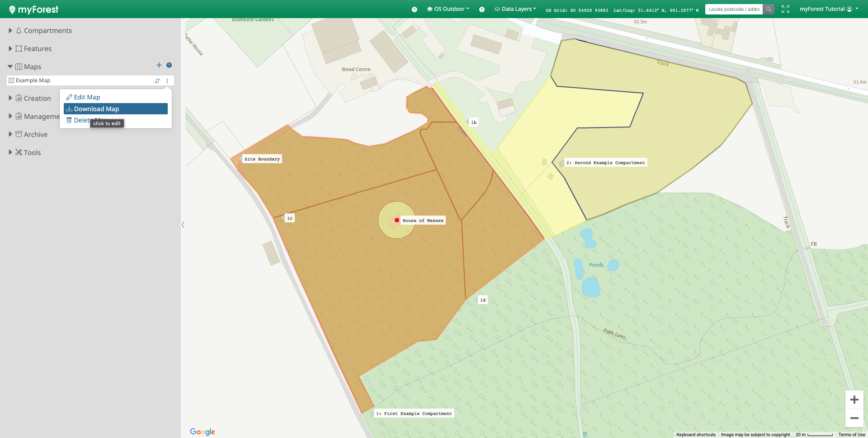Viewport: 868px width, 438px height.
Task: Toggle fullscreen map view icon
Action: point(785,9)
